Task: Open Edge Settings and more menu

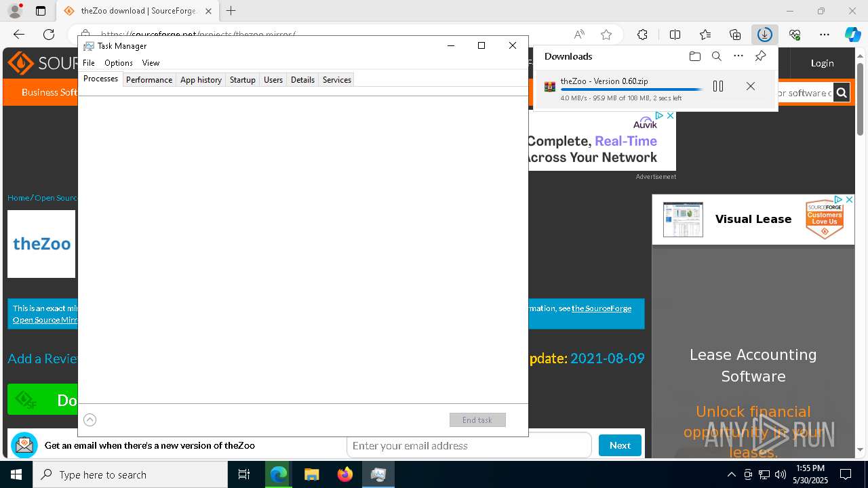Action: coord(825,35)
